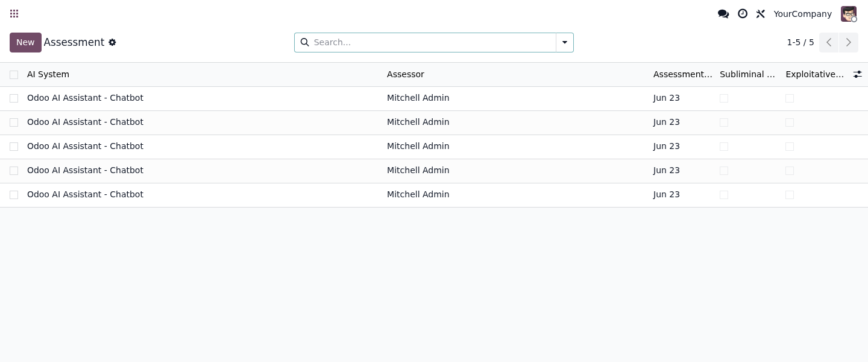Select the first Odoo AI Assistant row checkbox

14,98
